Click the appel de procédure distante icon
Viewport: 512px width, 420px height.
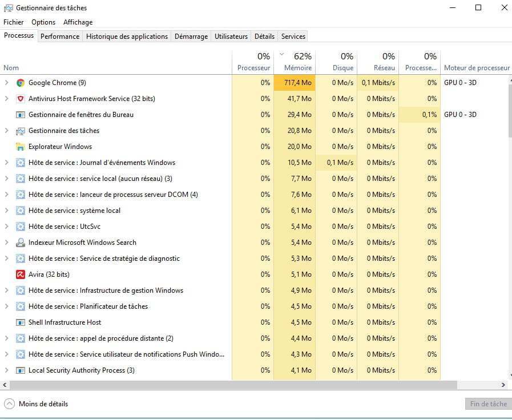20,339
